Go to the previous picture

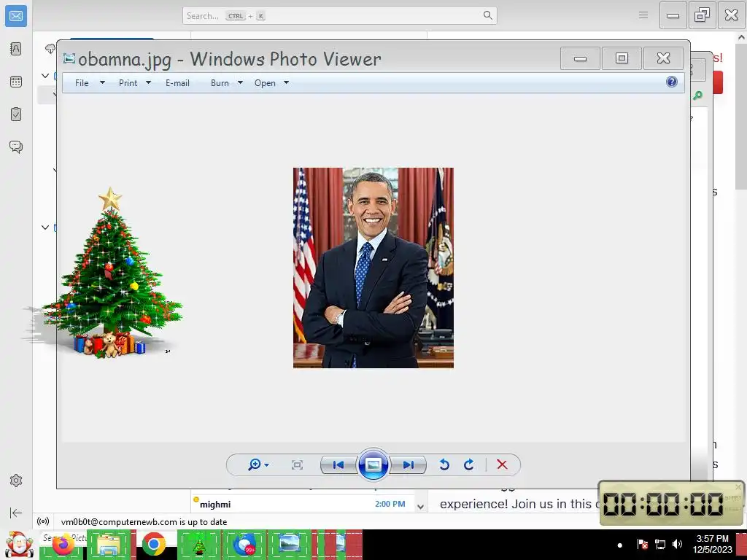tap(338, 464)
